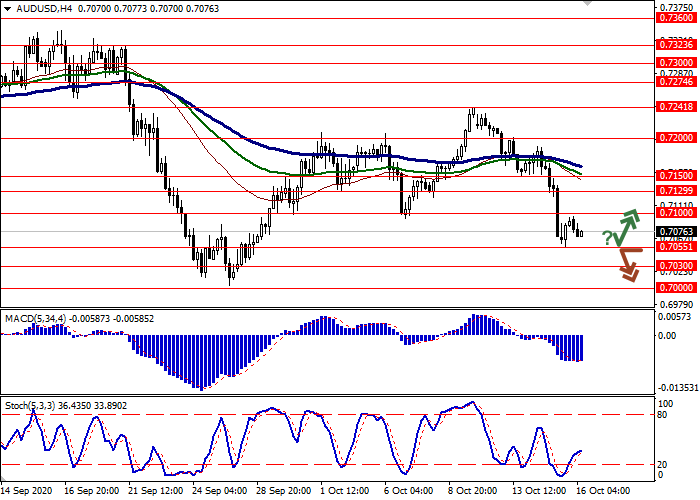
Task: Click the OHLC values 0.70700 0.70773 0.70700 0.70763
Action: click(149, 9)
